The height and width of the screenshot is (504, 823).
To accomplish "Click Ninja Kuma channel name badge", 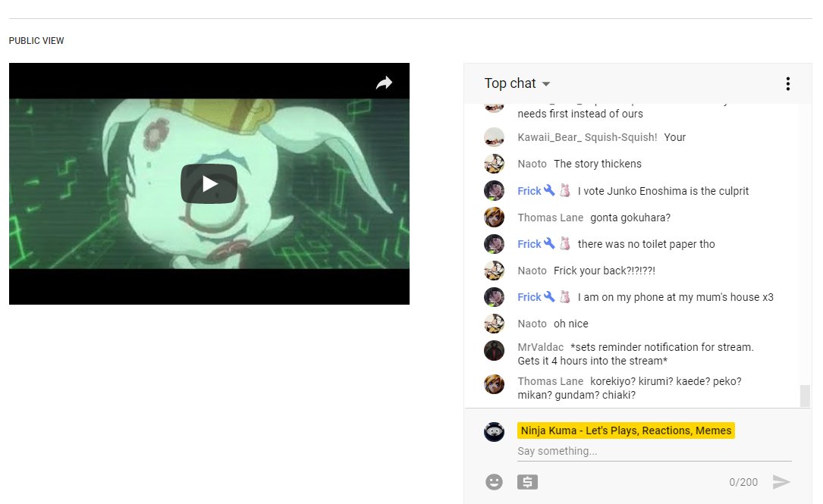I will pyautogui.click(x=626, y=430).
